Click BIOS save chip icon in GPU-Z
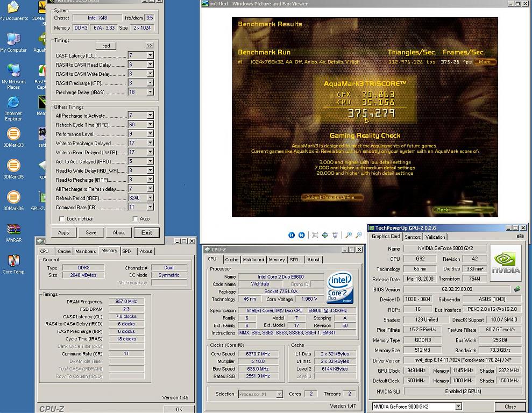Viewport: 532px width, 413px height. [x=517, y=289]
